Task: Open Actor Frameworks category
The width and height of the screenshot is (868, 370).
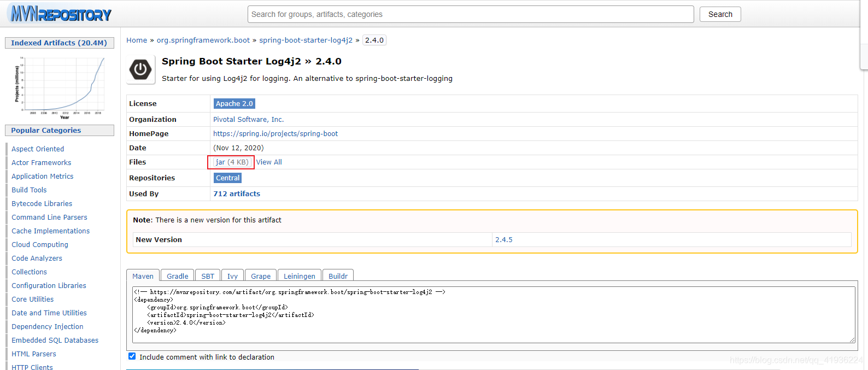Action: tap(42, 162)
